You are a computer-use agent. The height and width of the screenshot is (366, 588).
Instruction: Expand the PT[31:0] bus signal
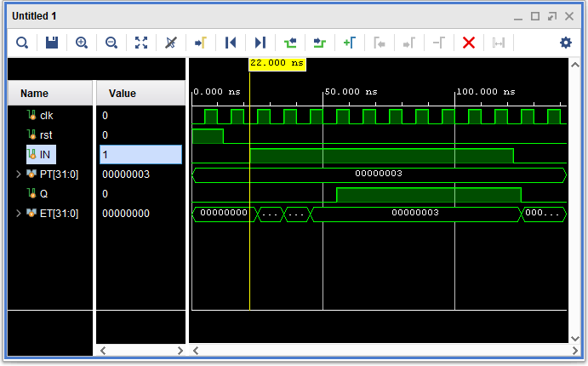click(20, 174)
